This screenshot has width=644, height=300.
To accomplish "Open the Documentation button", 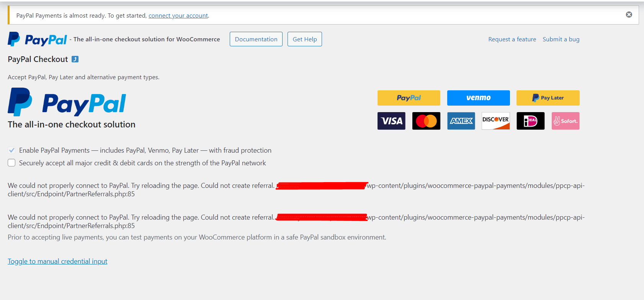I will [x=256, y=39].
